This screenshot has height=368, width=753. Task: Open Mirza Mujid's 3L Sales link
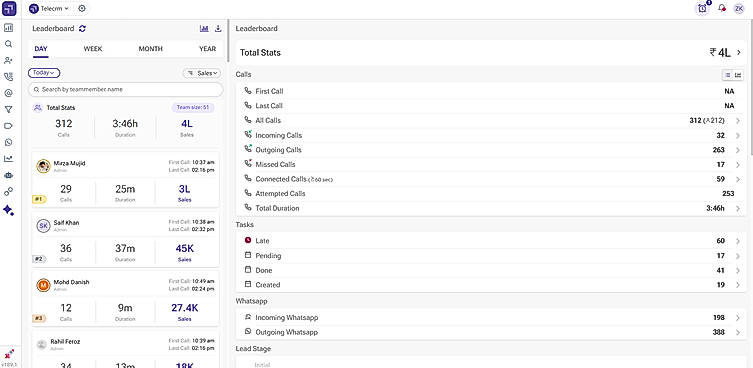(184, 193)
